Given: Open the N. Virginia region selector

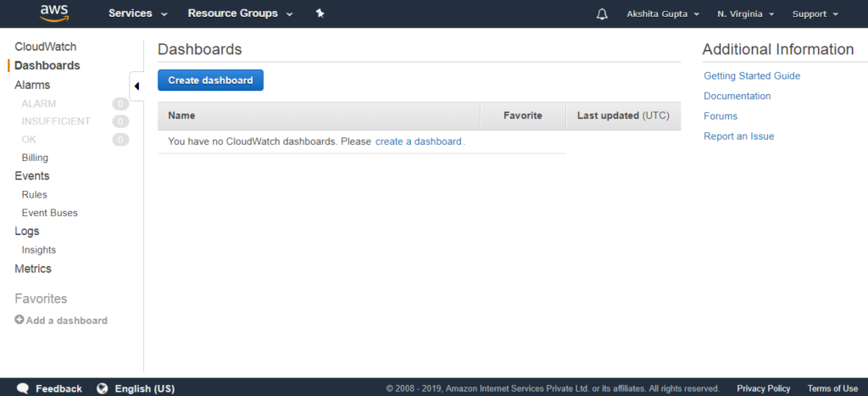Looking at the screenshot, I should (745, 14).
